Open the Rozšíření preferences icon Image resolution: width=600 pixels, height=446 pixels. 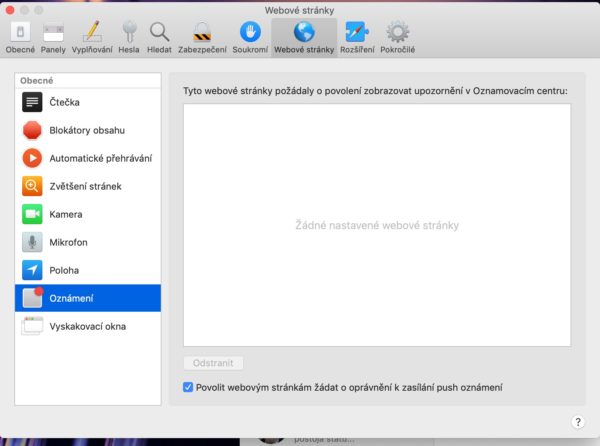point(355,34)
